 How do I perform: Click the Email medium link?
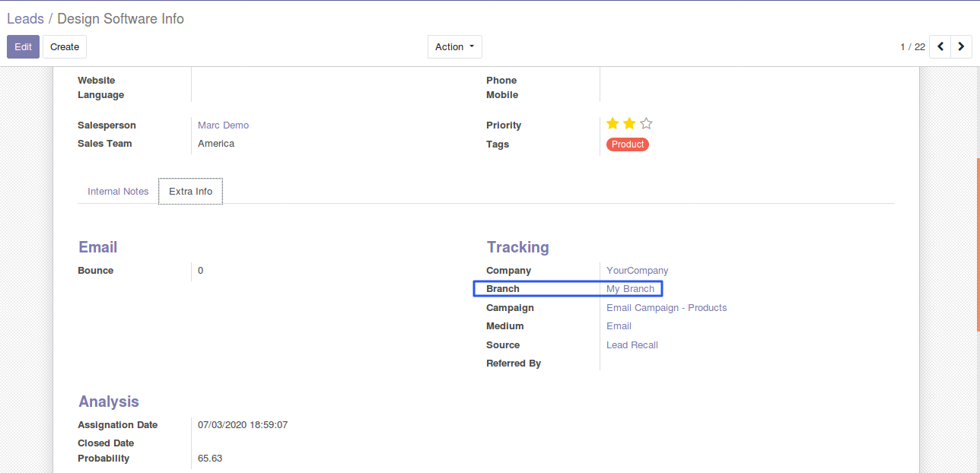(619, 326)
